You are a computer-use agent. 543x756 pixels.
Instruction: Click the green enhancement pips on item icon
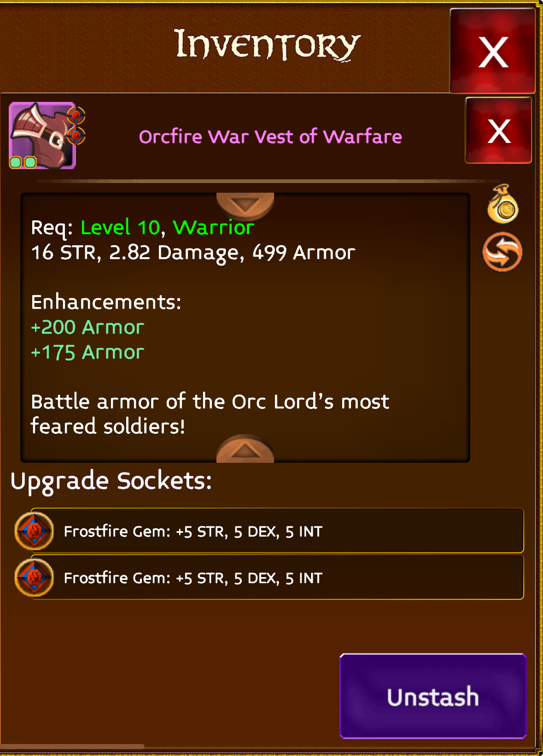click(23, 162)
